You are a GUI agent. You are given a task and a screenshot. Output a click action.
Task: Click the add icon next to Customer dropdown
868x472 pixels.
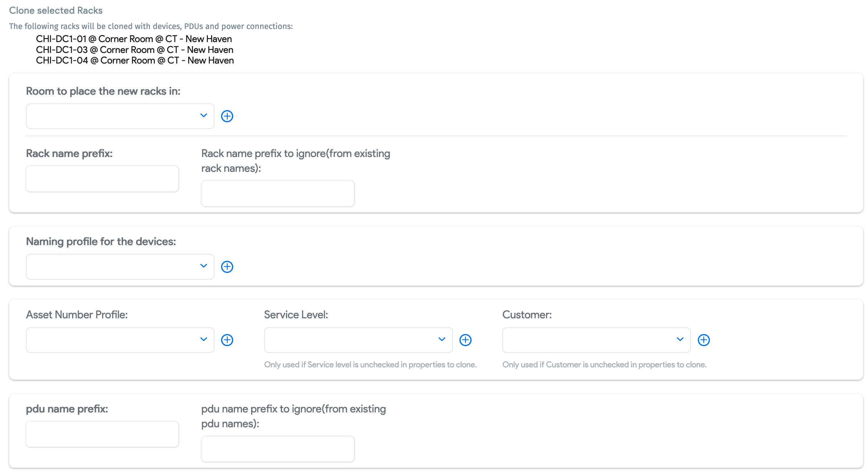click(704, 340)
